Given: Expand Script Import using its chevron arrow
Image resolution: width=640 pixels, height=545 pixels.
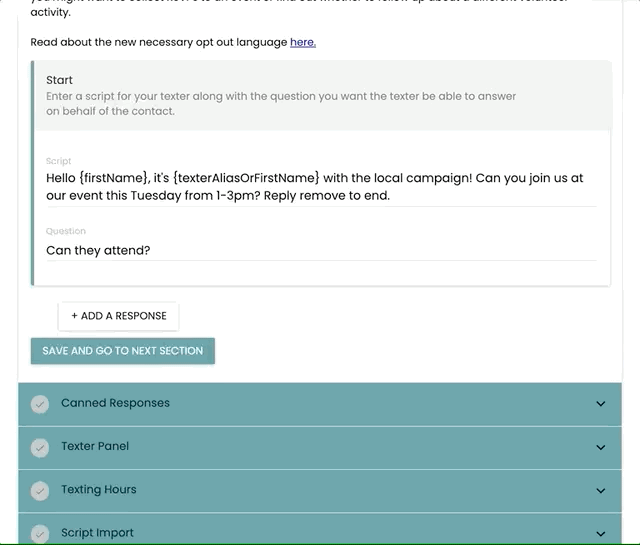Looking at the screenshot, I should pyautogui.click(x=600, y=533).
